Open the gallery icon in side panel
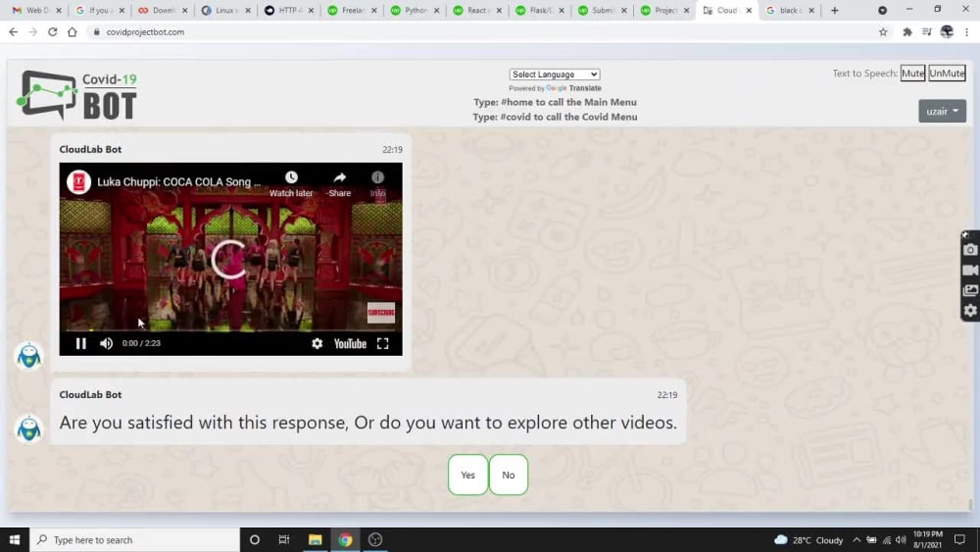Image resolution: width=980 pixels, height=552 pixels. tap(970, 290)
